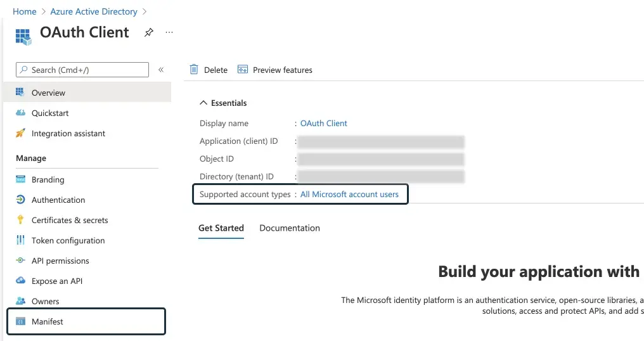The image size is (644, 341).
Task: Switch to the Documentation tab
Action: (290, 228)
